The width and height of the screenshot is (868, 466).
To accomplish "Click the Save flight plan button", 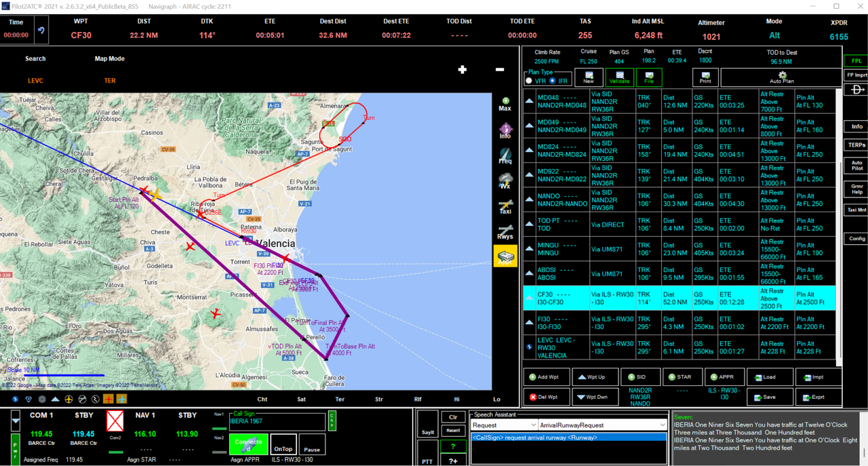I will (770, 397).
